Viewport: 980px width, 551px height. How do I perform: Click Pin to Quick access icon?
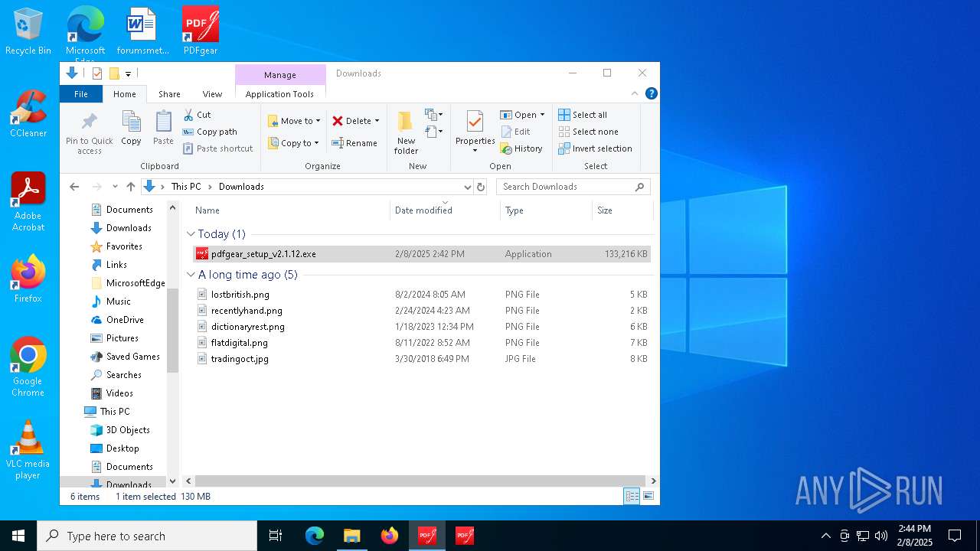(x=90, y=132)
